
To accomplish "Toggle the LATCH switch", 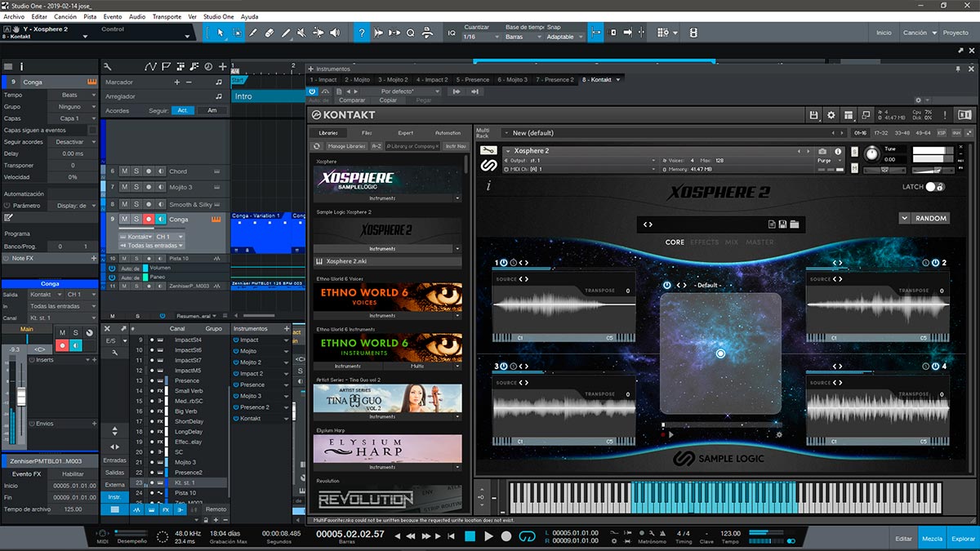I will point(935,187).
